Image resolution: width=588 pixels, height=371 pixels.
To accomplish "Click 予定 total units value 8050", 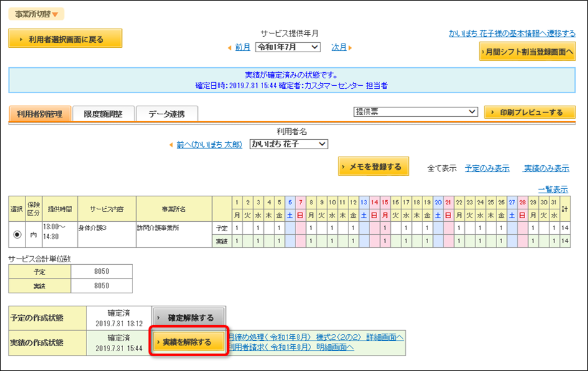I will coord(101,272).
